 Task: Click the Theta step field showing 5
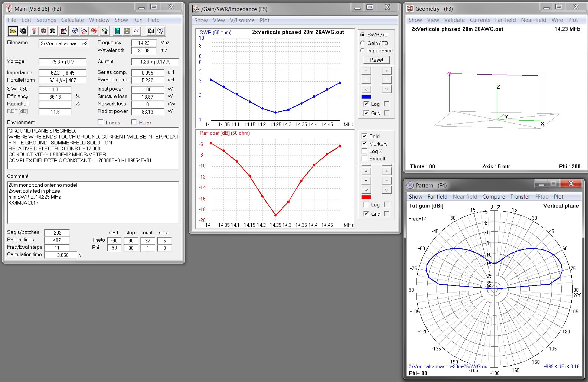(x=164, y=241)
